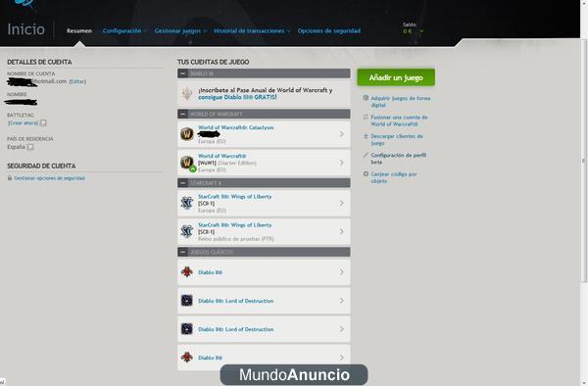588x386 pixels.
Task: Open Opciones de seguridad in the nav bar
Action: (329, 30)
